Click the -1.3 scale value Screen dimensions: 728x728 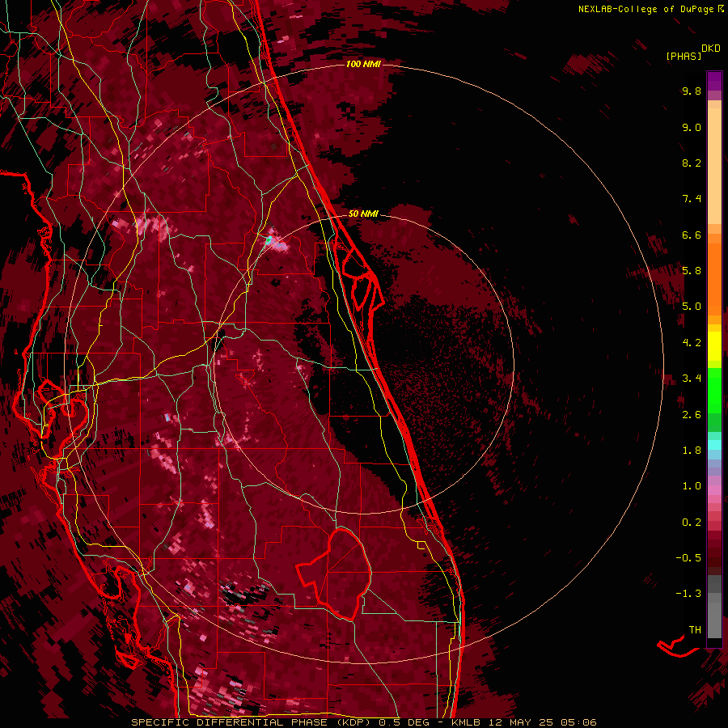688,594
